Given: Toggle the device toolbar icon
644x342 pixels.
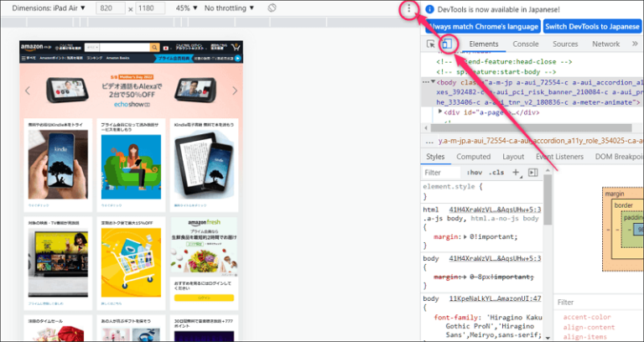Looking at the screenshot, I should [448, 44].
